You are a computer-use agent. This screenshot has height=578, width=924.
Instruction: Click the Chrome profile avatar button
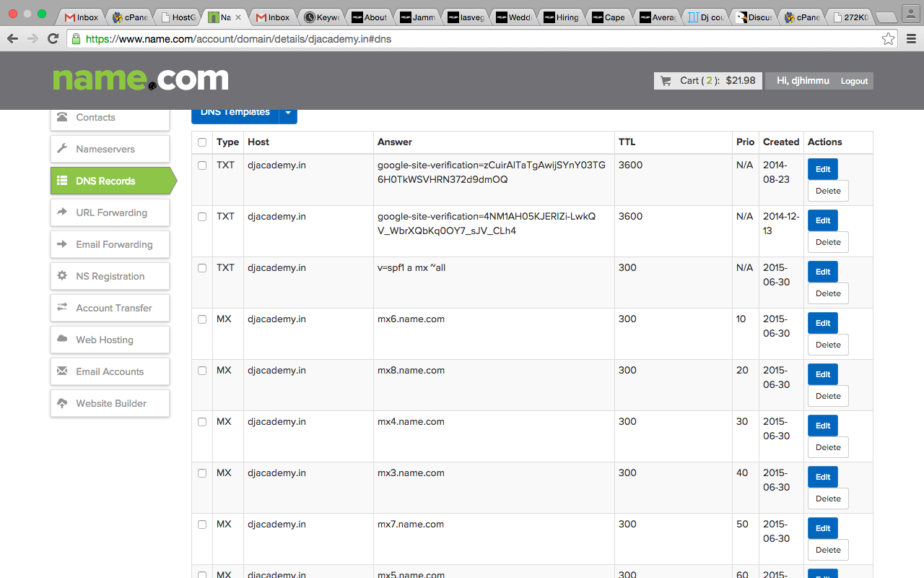(910, 13)
